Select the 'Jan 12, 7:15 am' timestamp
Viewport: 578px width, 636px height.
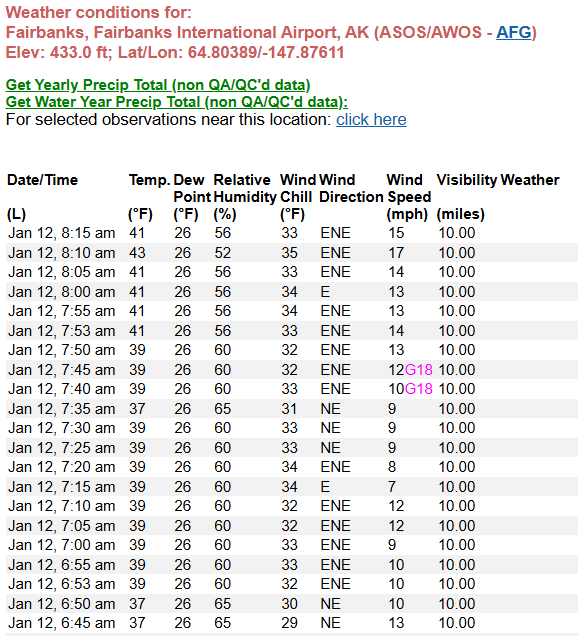pos(62,487)
